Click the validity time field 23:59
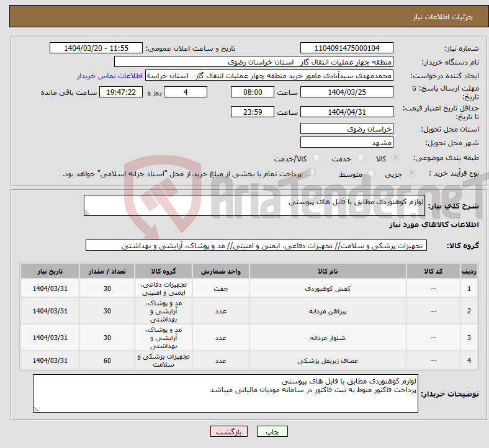 coord(253,112)
